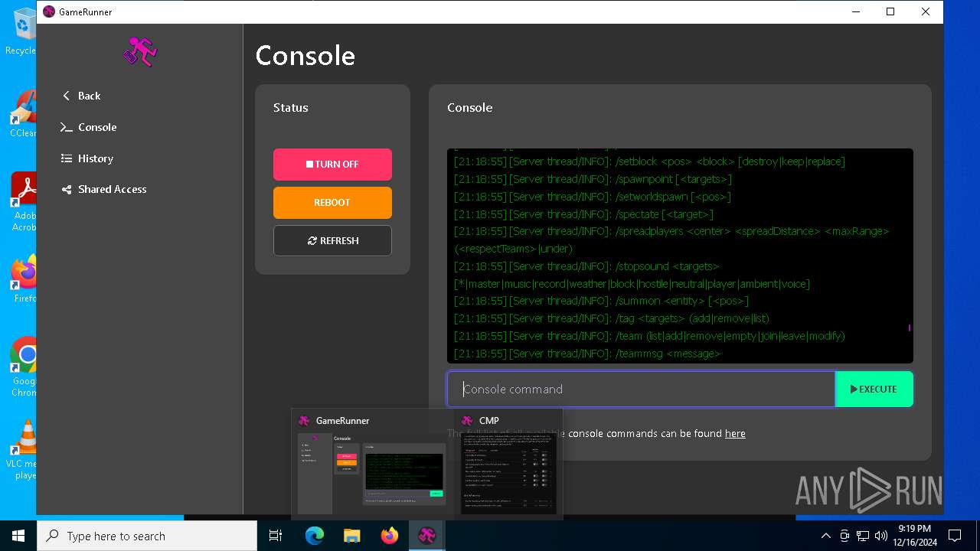Click the console output scrollbar thumb
980x551 pixels.
[909, 328]
